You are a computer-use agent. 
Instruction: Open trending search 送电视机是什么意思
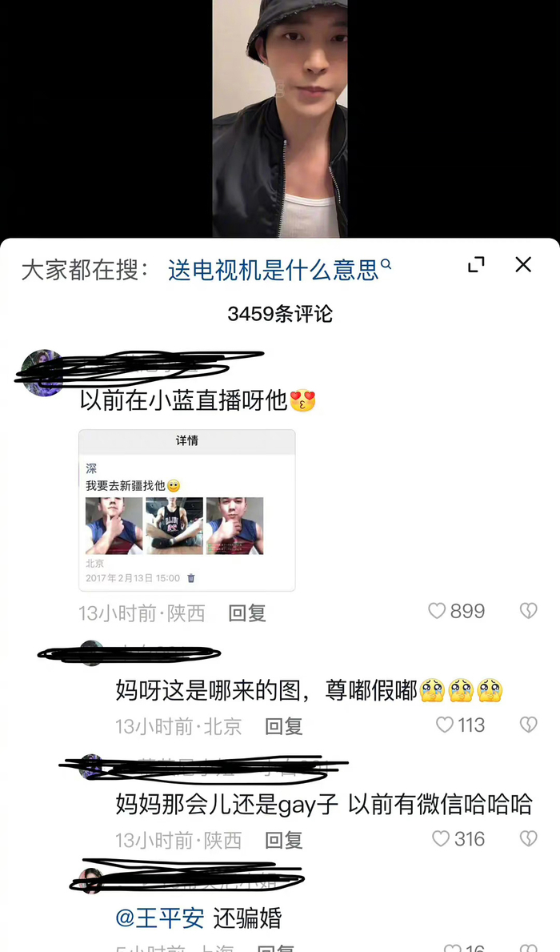(x=273, y=270)
